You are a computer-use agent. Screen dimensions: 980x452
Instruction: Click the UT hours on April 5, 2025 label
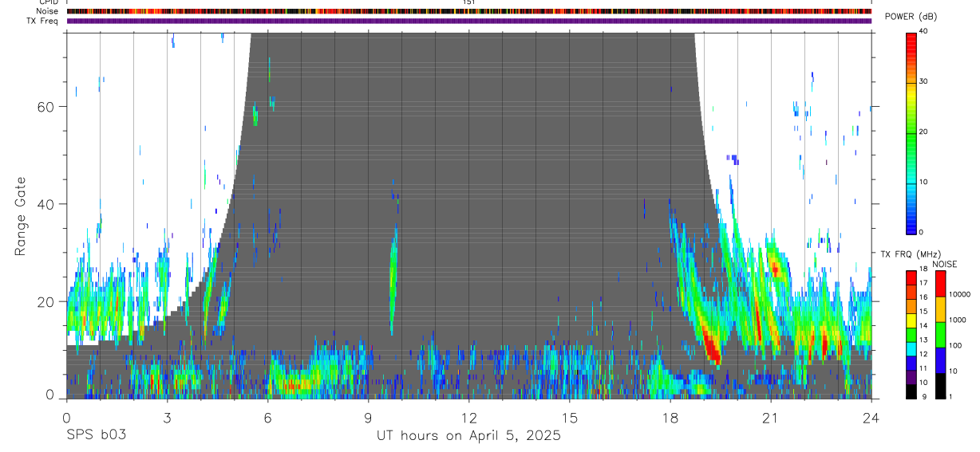click(468, 437)
